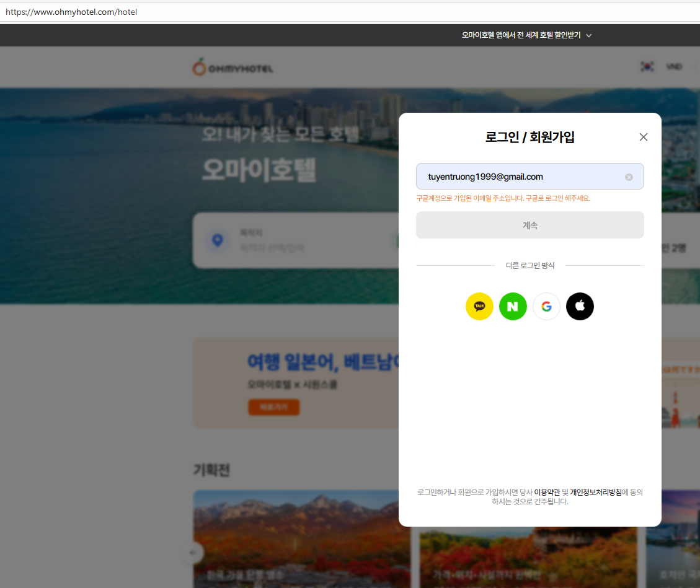Focus the email address input field
The image size is (700, 588).
point(521,177)
